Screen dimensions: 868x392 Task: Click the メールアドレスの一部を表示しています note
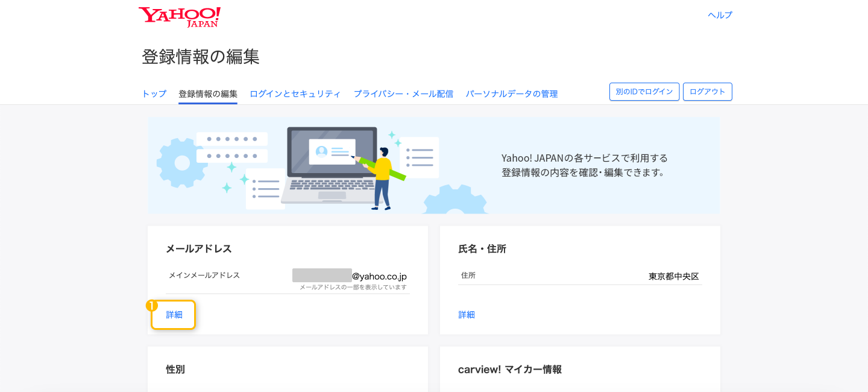[x=353, y=287]
